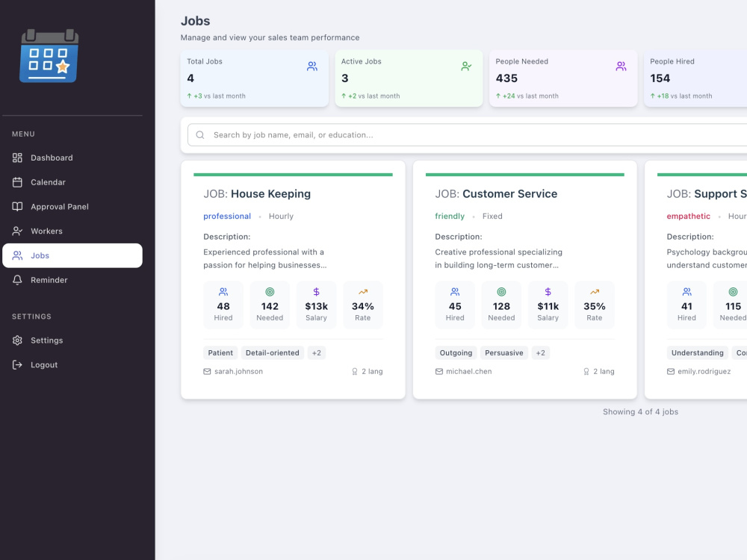Open Reminder from the sidebar
This screenshot has width=747, height=560.
coord(72,280)
